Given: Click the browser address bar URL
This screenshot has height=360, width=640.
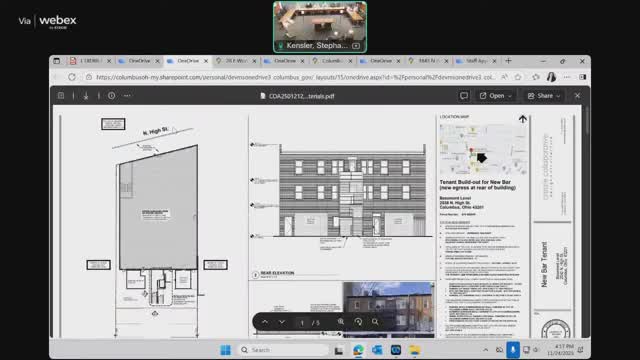Looking at the screenshot, I should (296, 77).
